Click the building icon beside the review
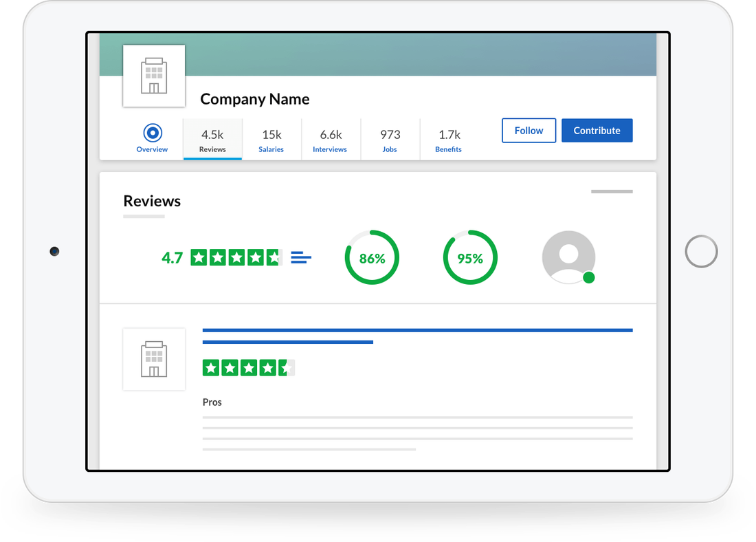Screen dimensions: 756x542 [x=154, y=359]
